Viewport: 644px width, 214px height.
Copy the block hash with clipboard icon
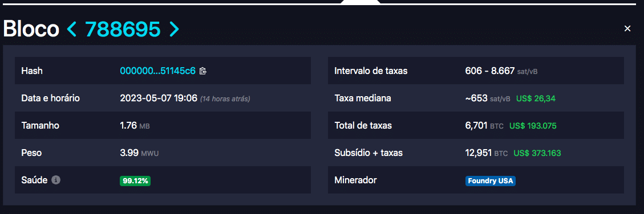[202, 71]
